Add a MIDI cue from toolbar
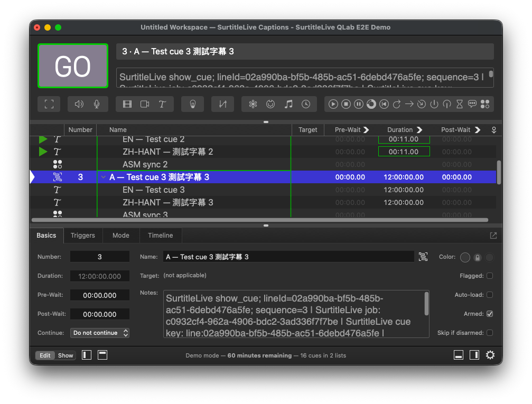 coord(270,104)
